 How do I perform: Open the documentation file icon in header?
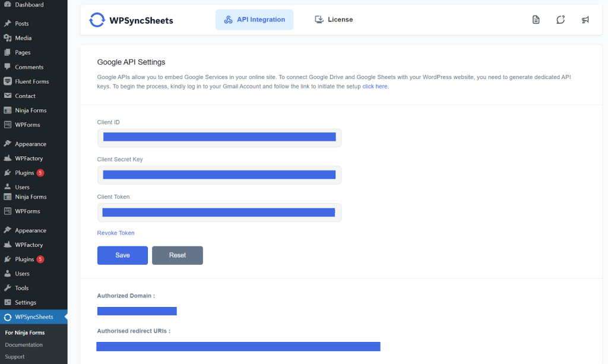(536, 20)
